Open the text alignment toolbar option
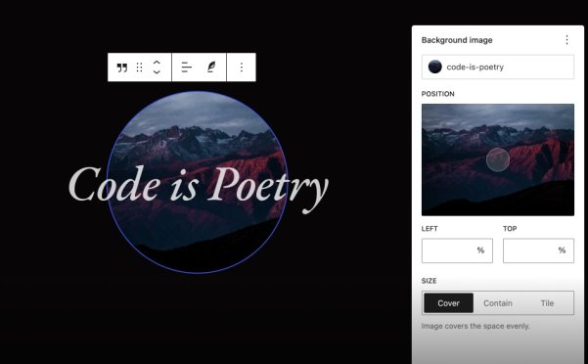This screenshot has width=588, height=364. [186, 68]
